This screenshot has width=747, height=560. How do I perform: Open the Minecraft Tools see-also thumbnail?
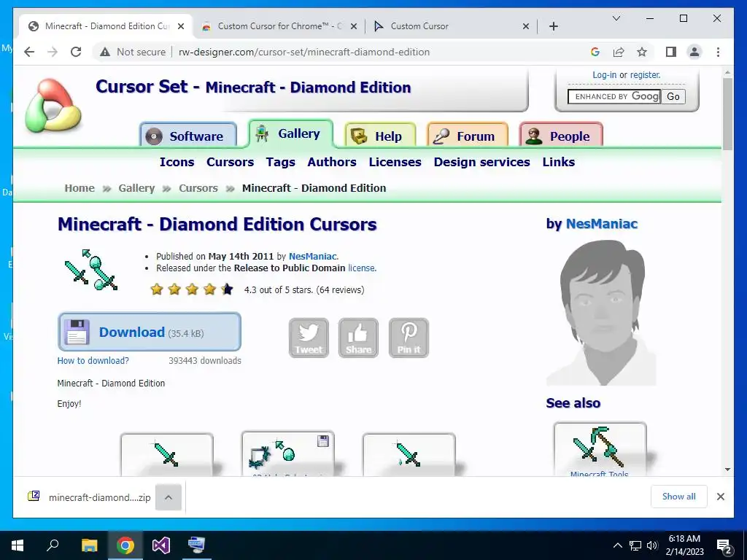pyautogui.click(x=600, y=449)
